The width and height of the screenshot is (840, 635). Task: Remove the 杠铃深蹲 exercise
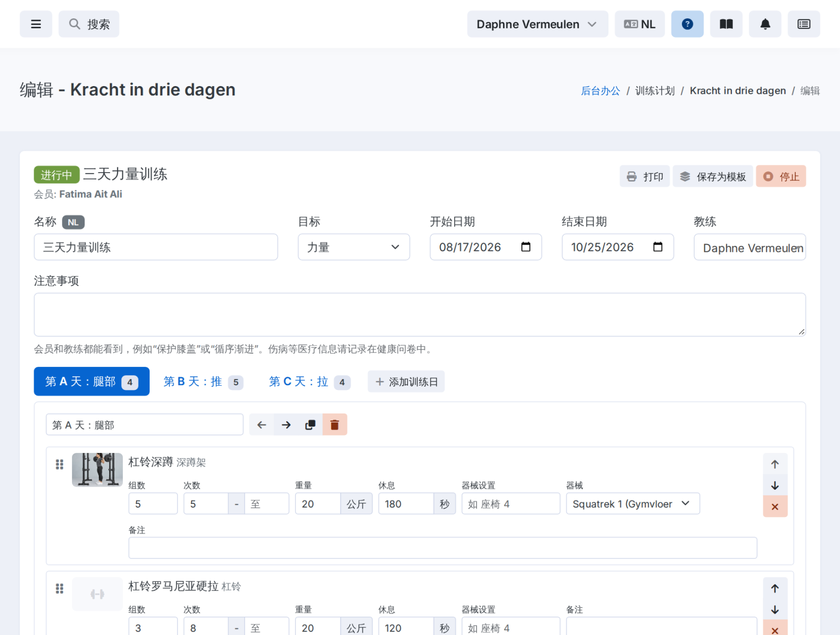[775, 506]
